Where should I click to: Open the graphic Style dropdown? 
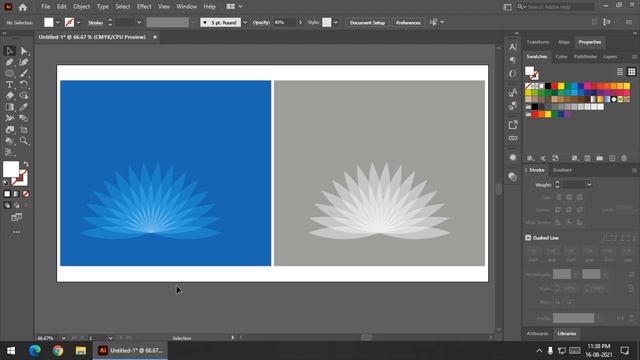click(x=336, y=22)
